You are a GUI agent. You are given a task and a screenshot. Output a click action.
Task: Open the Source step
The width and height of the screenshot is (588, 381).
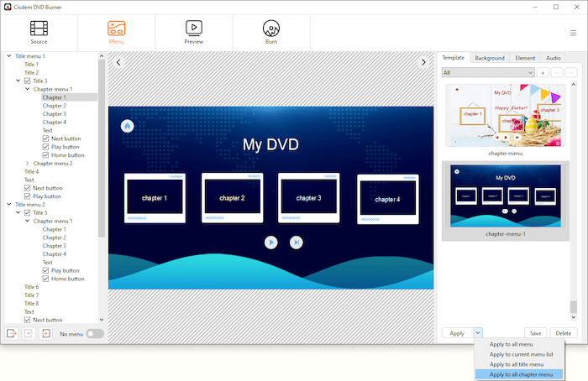(39, 32)
